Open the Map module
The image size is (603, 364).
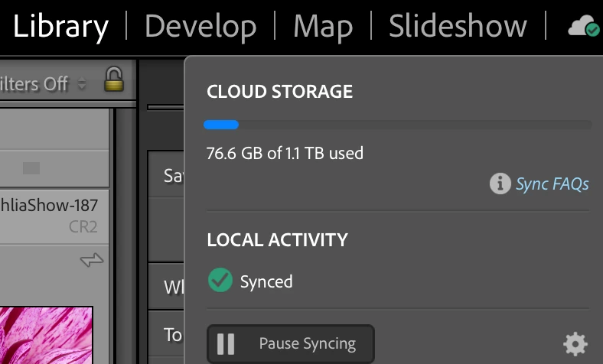click(x=322, y=27)
